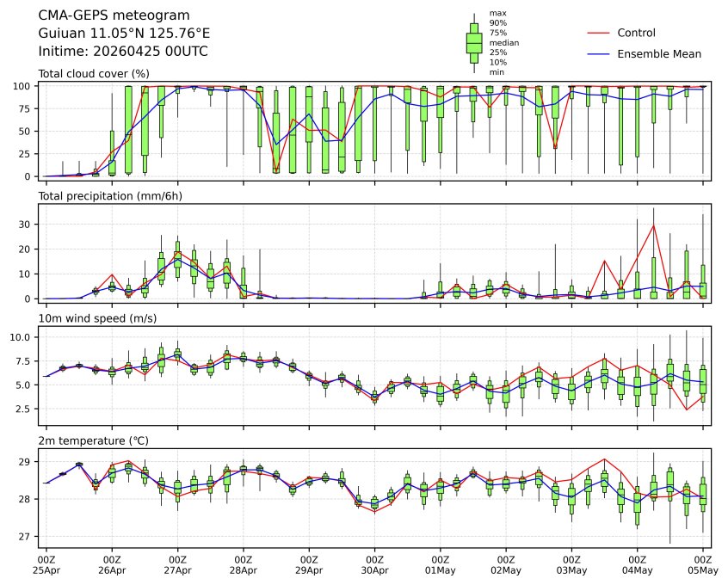
Task: Click the 00Z 02May time axis label
Action: [x=506, y=564]
